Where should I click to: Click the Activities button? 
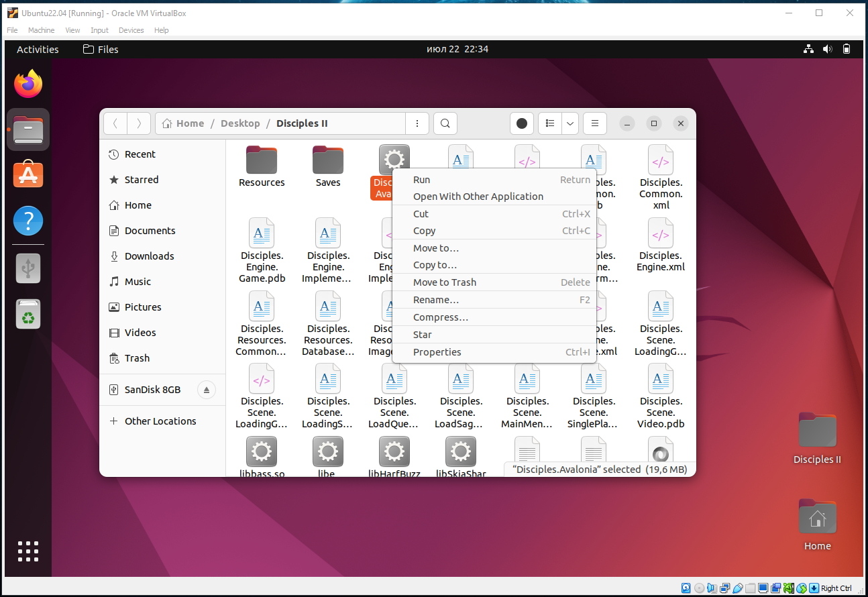click(x=38, y=49)
